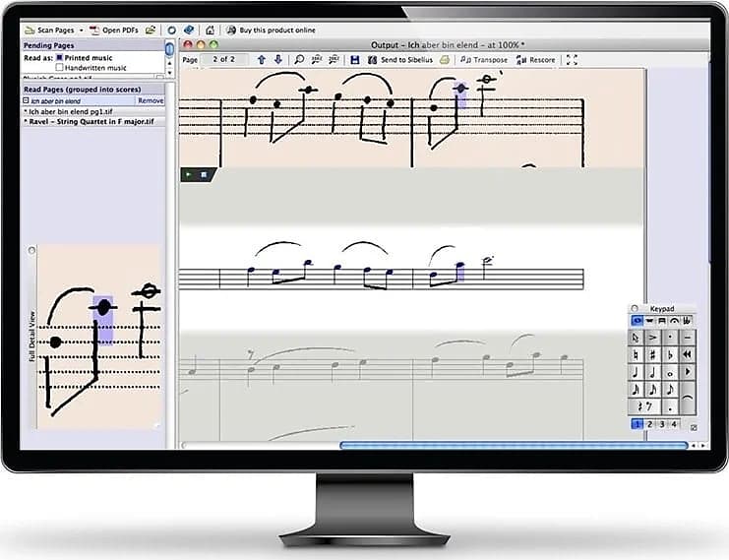Select the fourth Keypad layout tab (fermata icon)
This screenshot has height=560, width=729.
point(675,320)
